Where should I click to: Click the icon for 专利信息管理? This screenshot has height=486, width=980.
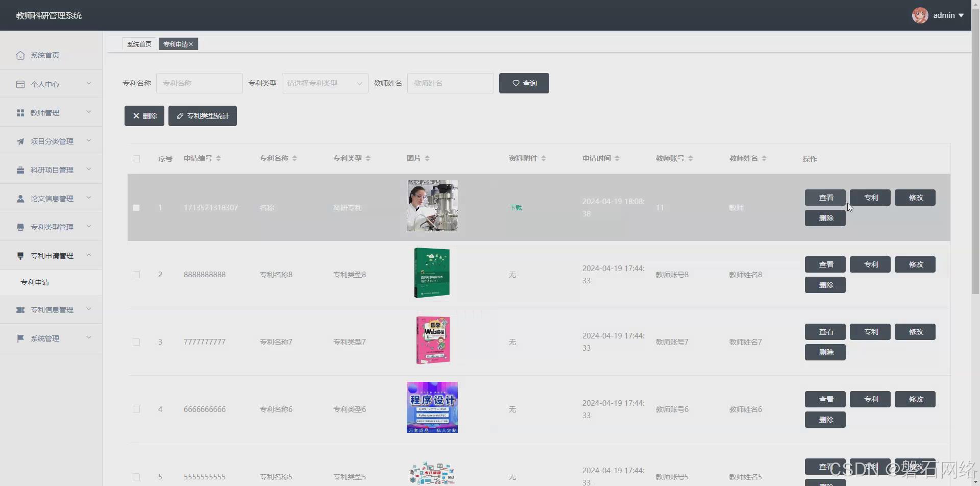click(x=20, y=310)
